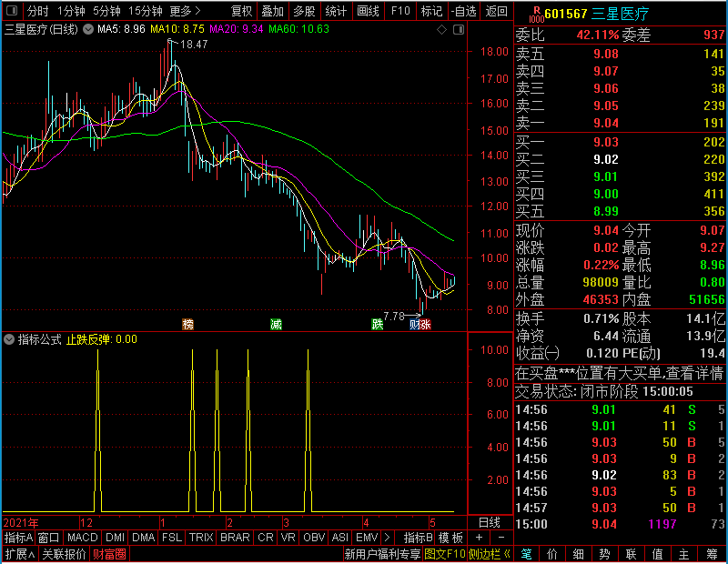Click the 在买盘***位置有大买单,查看详情 notice
Screen dimensions: 728x564
(x=620, y=373)
